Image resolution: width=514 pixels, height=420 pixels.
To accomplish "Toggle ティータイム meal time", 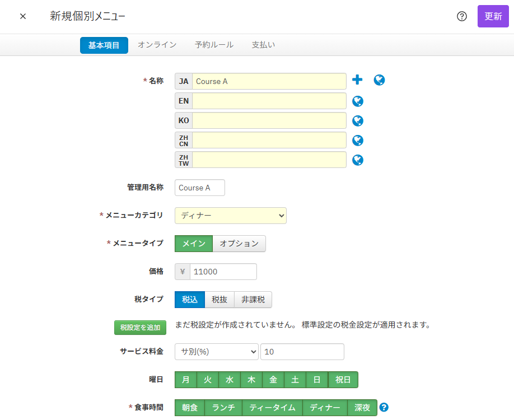I will [x=273, y=408].
